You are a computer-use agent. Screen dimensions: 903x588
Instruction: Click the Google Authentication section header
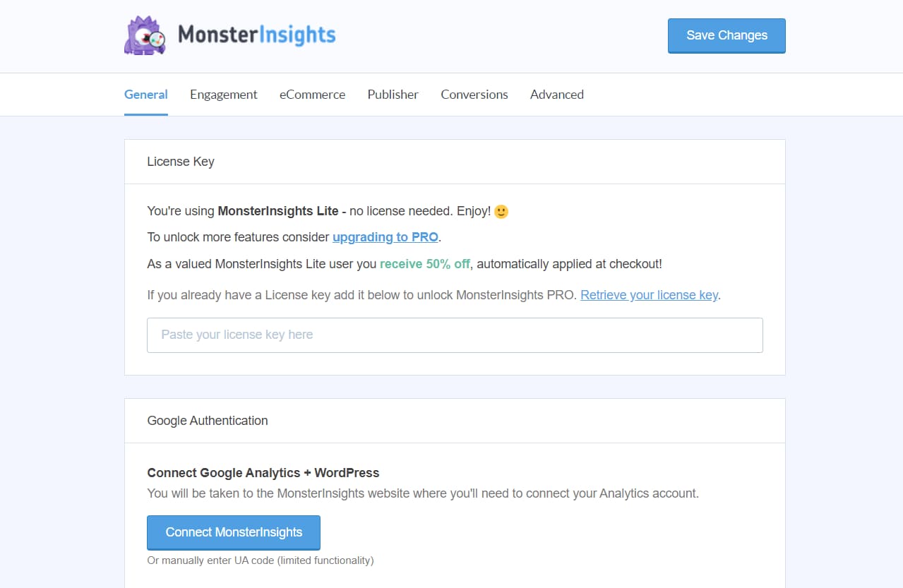(207, 420)
